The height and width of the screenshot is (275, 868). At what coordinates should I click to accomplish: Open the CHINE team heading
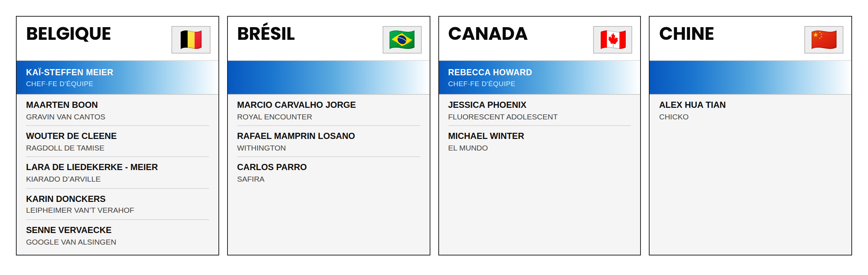coord(686,34)
